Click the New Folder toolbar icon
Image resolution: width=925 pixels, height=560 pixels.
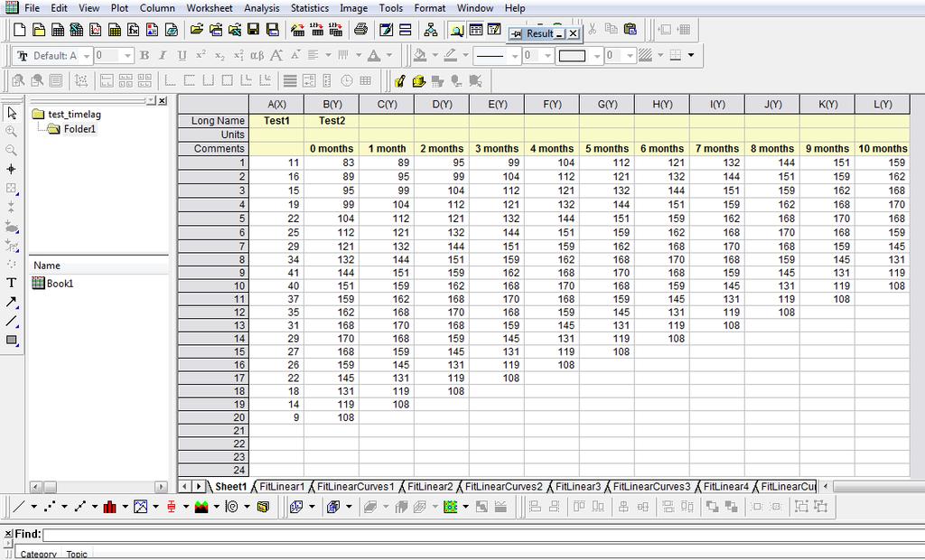[38, 30]
